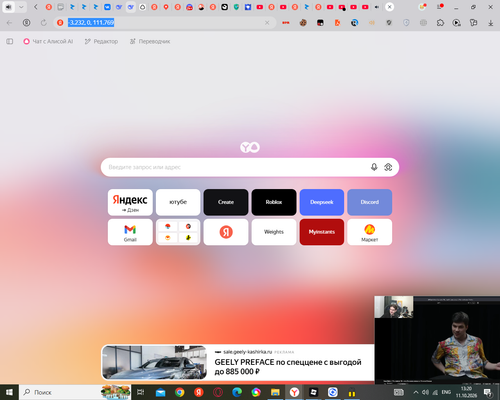Screen dimensions: 500x400
Task: Open the grey shield extension icon
Action: coord(389,23)
